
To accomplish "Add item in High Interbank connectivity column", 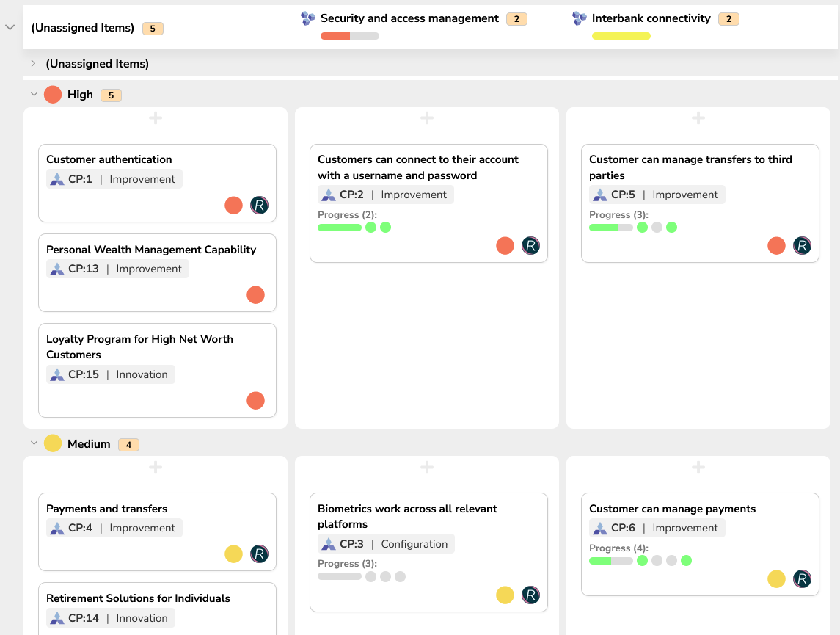I will 698,118.
